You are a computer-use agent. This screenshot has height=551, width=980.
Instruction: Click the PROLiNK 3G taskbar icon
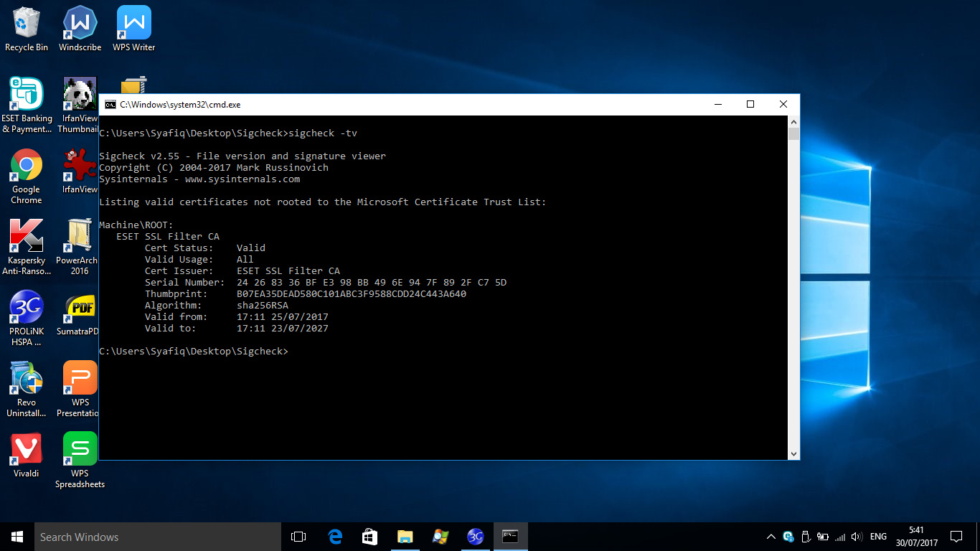pyautogui.click(x=475, y=537)
